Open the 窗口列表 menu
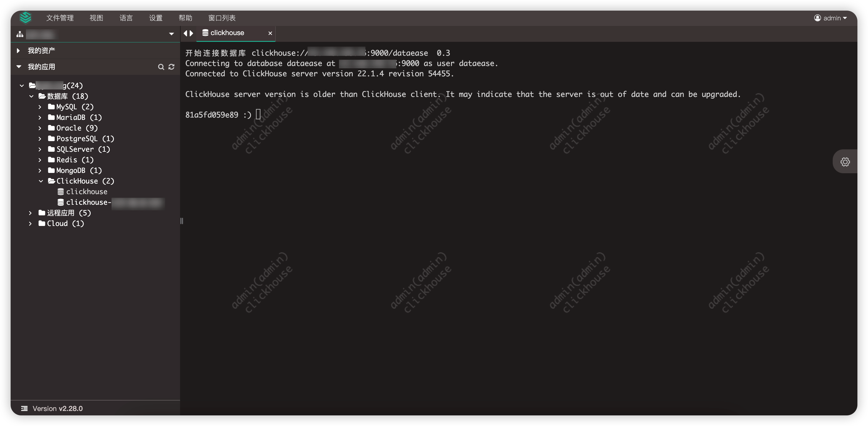Image resolution: width=868 pixels, height=426 pixels. pos(221,18)
